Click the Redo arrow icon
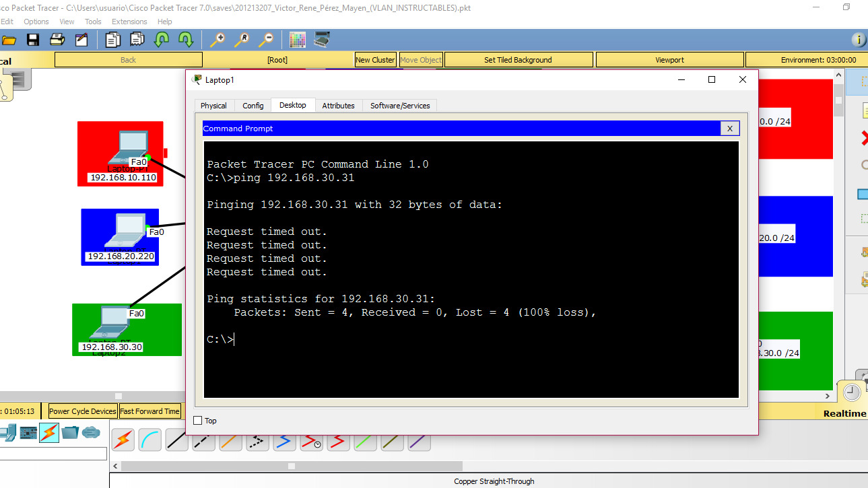This screenshot has width=868, height=488. point(185,39)
